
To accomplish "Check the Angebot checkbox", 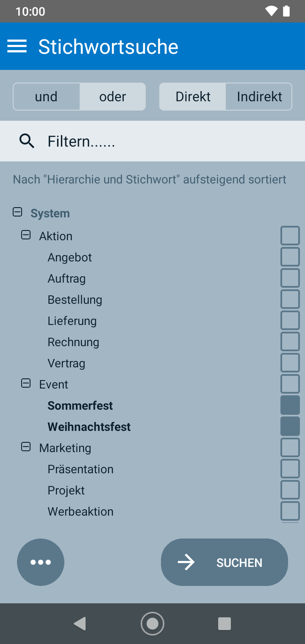I will [x=290, y=257].
